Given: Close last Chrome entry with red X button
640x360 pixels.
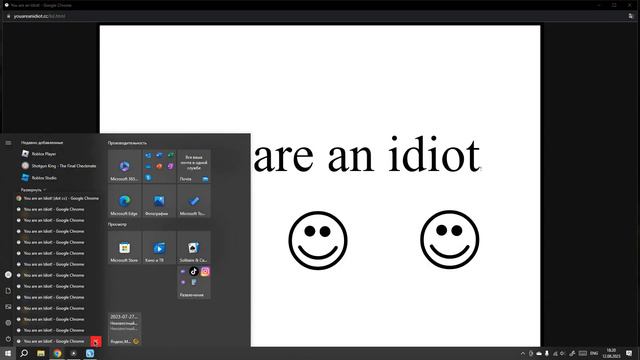Looking at the screenshot, I should click(96, 341).
